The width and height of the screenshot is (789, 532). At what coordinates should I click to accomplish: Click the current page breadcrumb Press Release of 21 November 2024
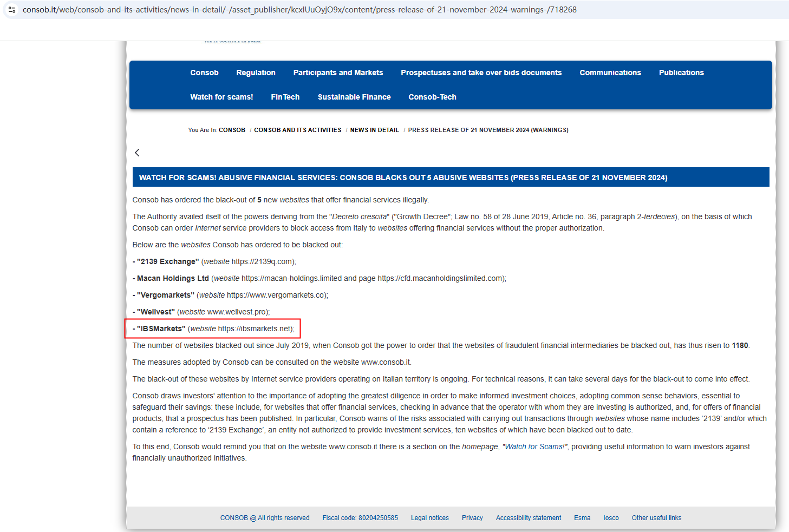[488, 130]
